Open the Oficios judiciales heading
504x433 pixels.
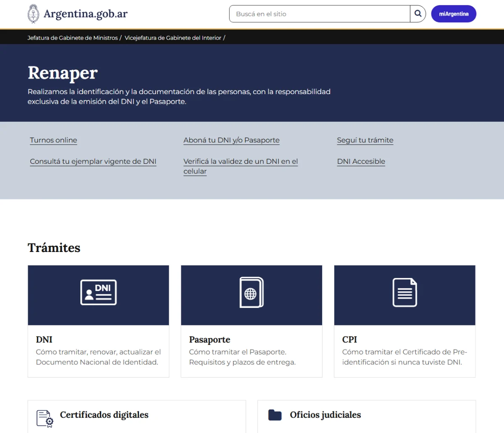pyautogui.click(x=325, y=415)
